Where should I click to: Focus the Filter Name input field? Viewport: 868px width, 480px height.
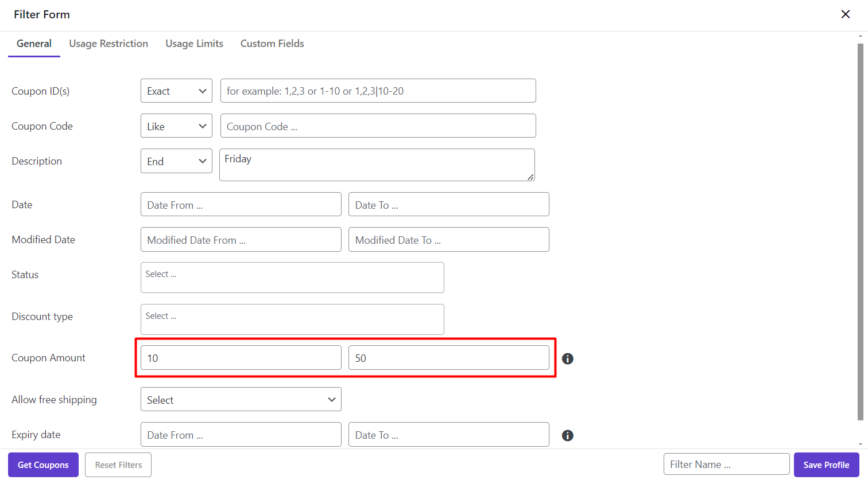pos(726,465)
